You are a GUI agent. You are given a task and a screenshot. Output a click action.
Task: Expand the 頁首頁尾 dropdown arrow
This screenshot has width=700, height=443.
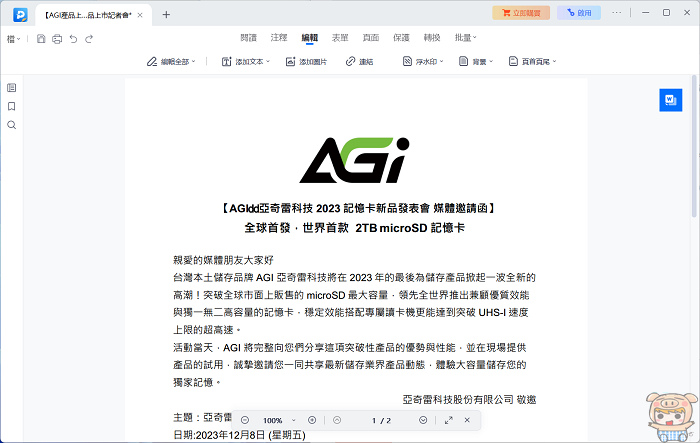click(x=554, y=61)
